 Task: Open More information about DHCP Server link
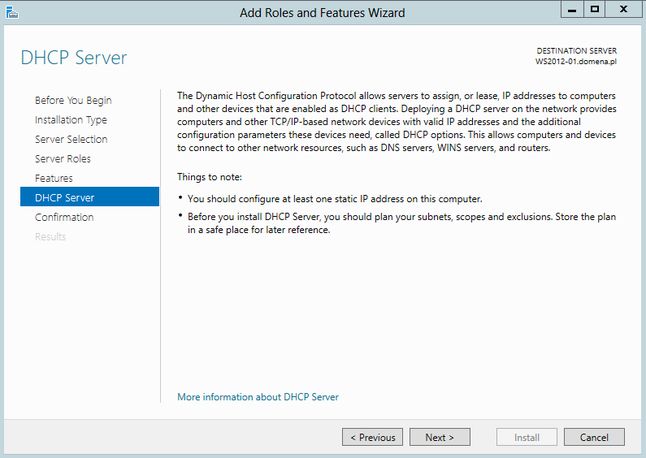[x=258, y=397]
